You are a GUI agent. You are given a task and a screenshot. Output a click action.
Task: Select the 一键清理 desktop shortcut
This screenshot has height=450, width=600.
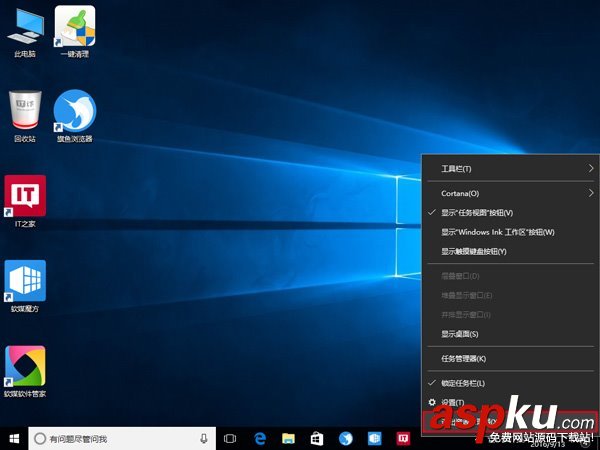(x=75, y=33)
